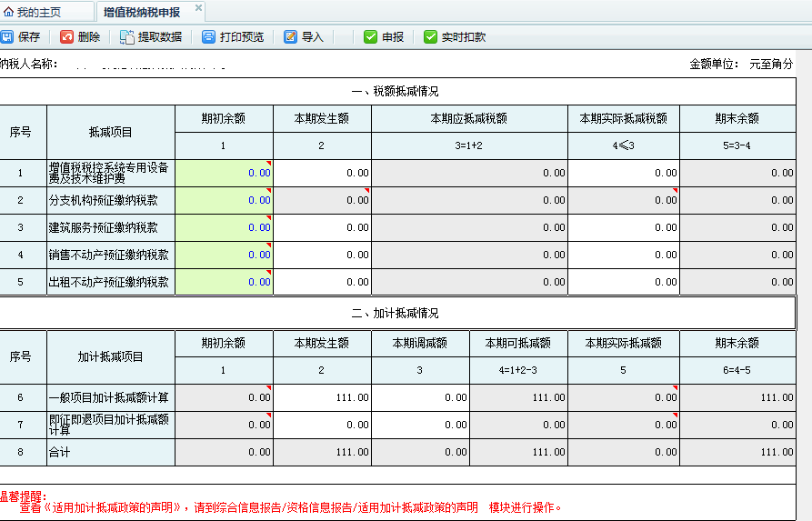
Task: Click 建筑服务预征缴纳税款 期初余额 cell
Action: 224,227
